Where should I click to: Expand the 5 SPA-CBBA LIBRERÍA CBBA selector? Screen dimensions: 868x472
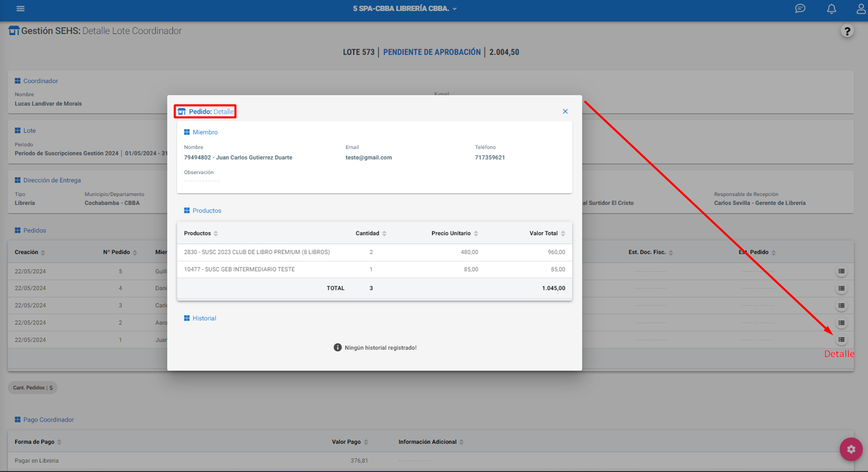tap(405, 9)
